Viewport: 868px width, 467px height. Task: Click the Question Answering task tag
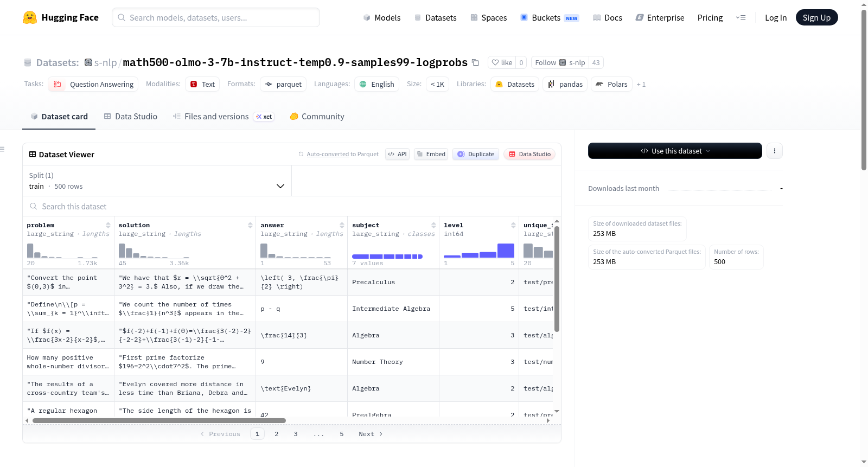point(93,84)
